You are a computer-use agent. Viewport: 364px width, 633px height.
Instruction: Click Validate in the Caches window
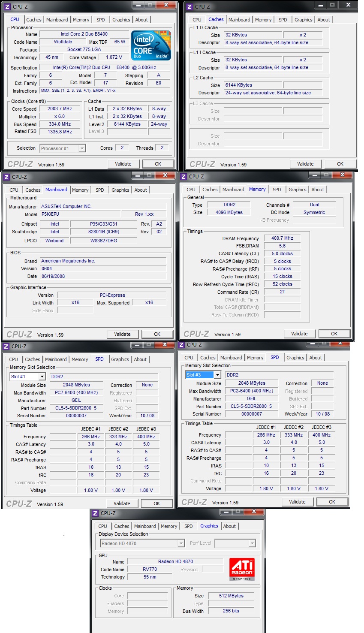pos(305,164)
